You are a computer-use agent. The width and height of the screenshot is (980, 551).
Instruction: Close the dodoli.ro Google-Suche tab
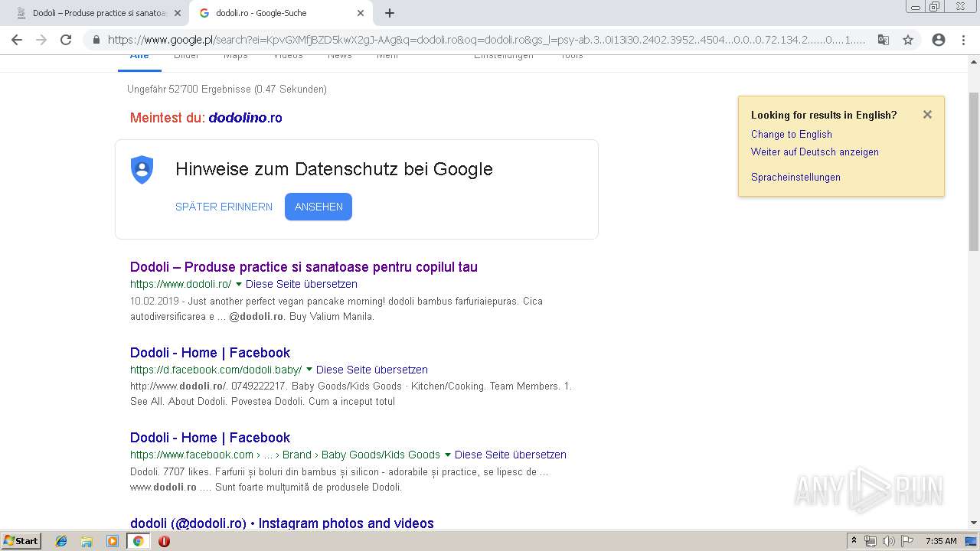[x=361, y=13]
